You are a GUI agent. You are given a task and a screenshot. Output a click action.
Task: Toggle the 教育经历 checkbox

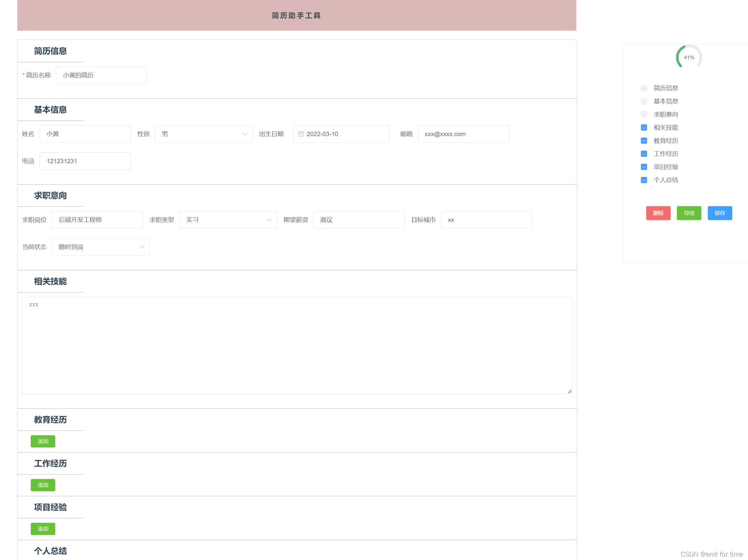(x=644, y=141)
